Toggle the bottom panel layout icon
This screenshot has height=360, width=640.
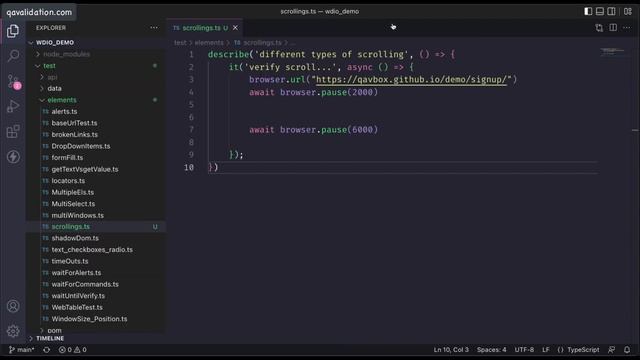(600, 11)
